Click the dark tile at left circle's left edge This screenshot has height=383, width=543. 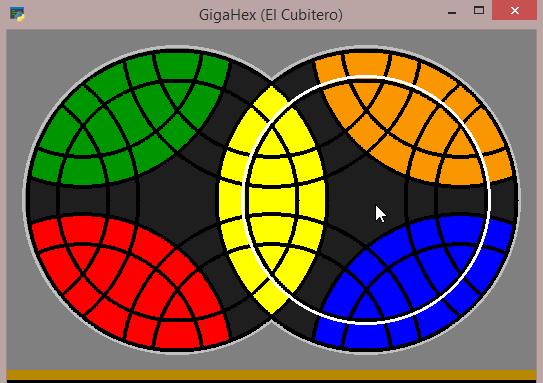coord(42,200)
